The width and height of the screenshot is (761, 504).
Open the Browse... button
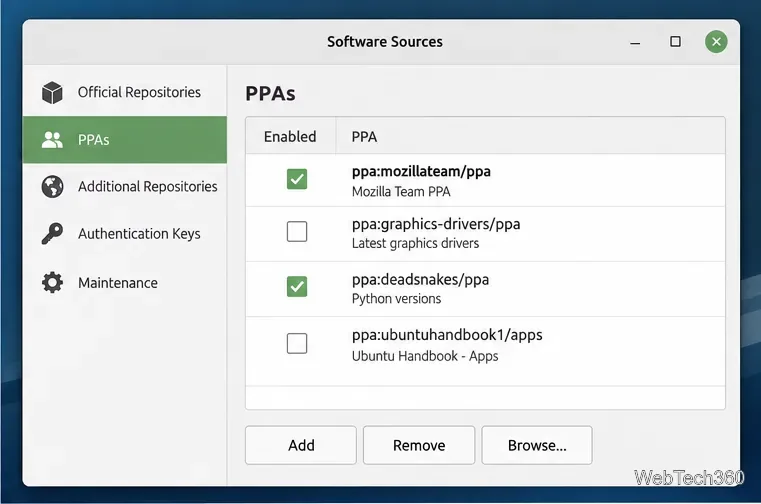(x=537, y=445)
